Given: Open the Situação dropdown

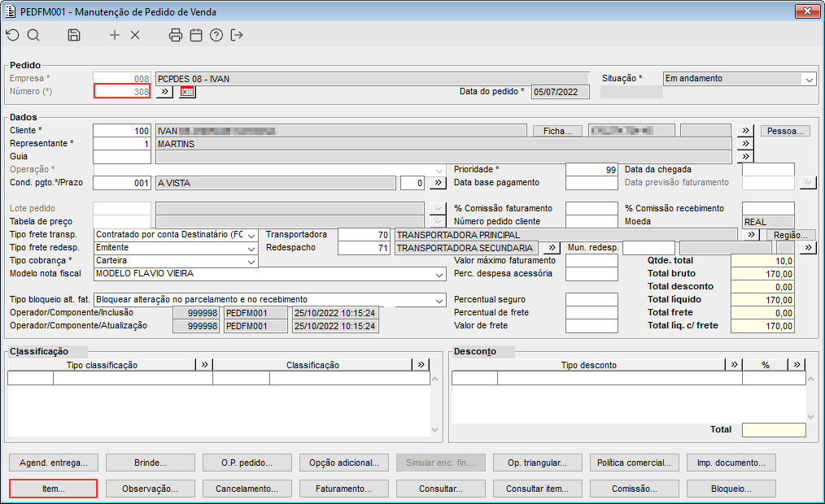Looking at the screenshot, I should click(x=808, y=80).
